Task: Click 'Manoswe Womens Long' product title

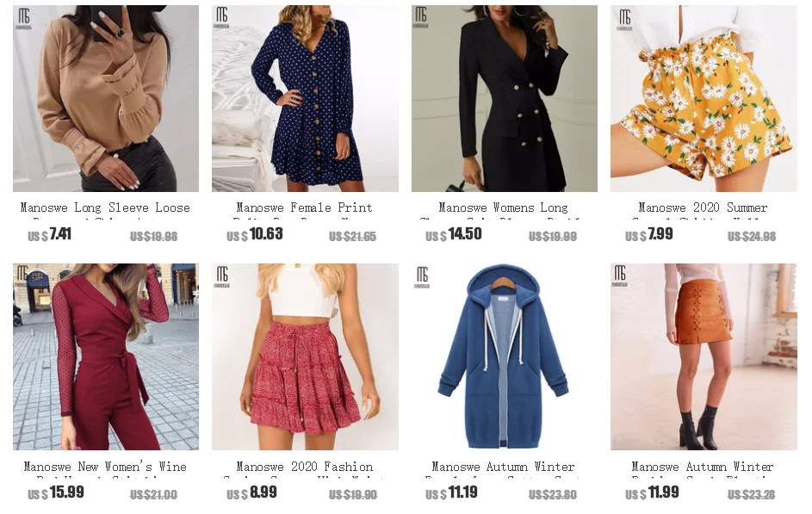Action: 504,208
